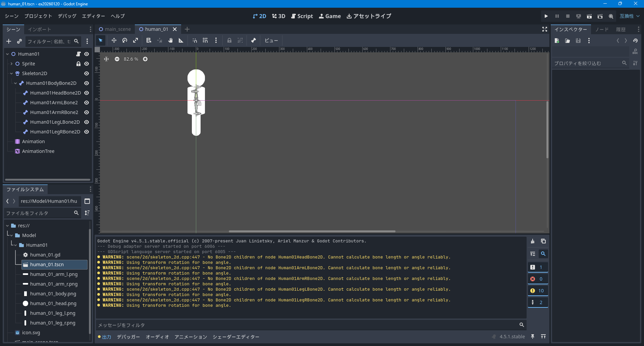Open the ビュー view menu button
This screenshot has height=346, width=644.
[x=271, y=41]
